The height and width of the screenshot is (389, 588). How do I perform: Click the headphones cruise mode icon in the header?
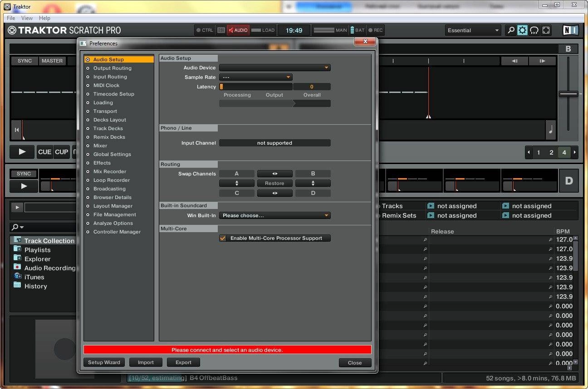point(534,30)
